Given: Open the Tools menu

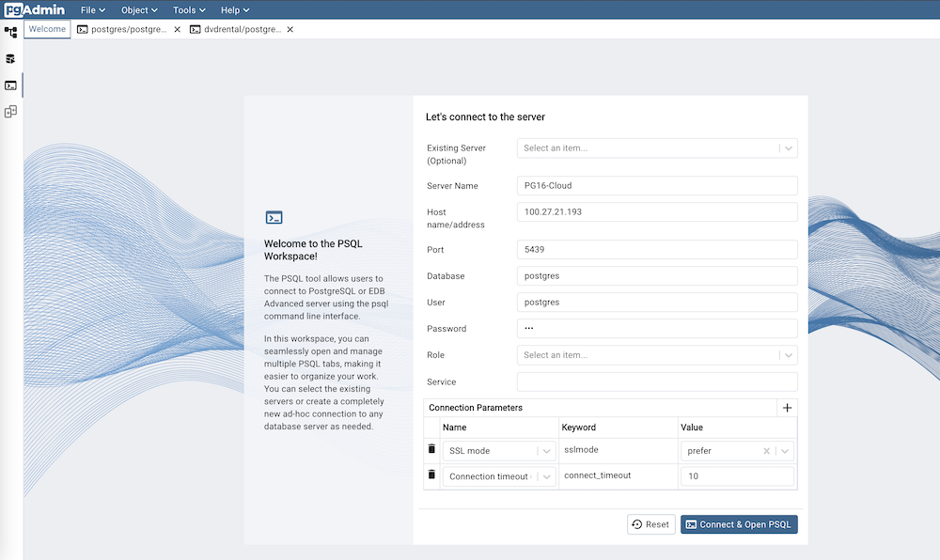Looking at the screenshot, I should pyautogui.click(x=187, y=9).
